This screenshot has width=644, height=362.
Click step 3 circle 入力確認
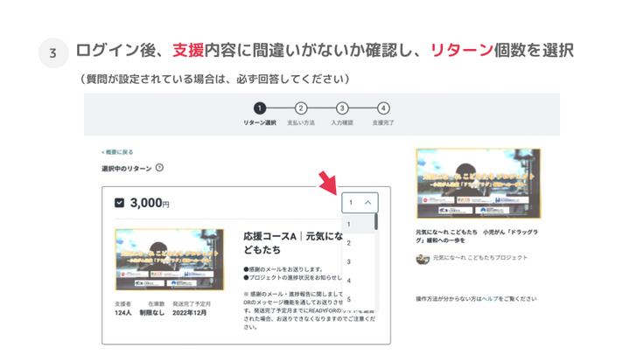pyautogui.click(x=342, y=108)
